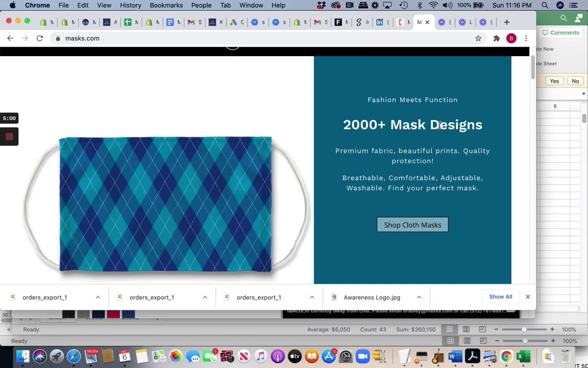This screenshot has height=368, width=588.
Task: Open the View menu
Action: [x=104, y=5]
